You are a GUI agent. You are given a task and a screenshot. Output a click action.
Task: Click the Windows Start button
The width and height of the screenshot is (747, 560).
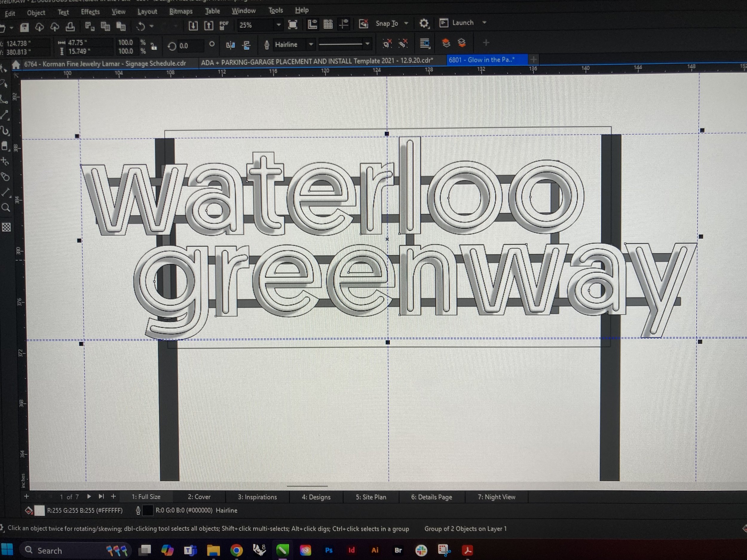[7, 549]
